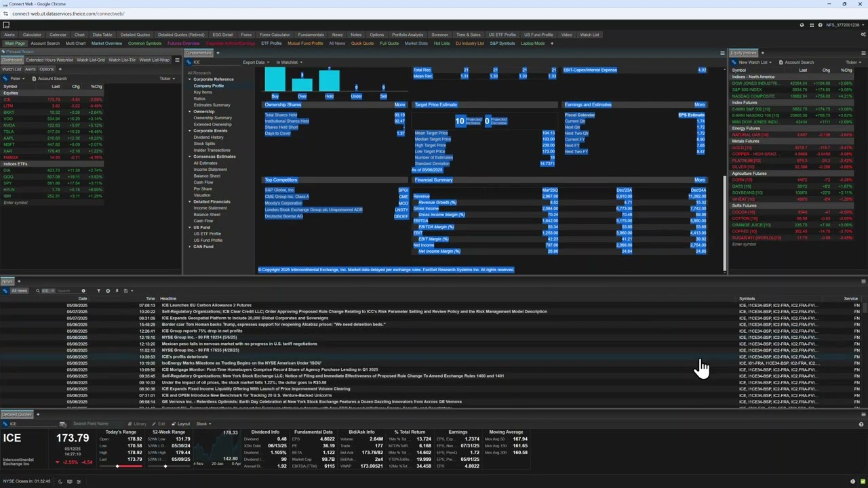Open Ticker dropdown in left watchlist

point(167,79)
